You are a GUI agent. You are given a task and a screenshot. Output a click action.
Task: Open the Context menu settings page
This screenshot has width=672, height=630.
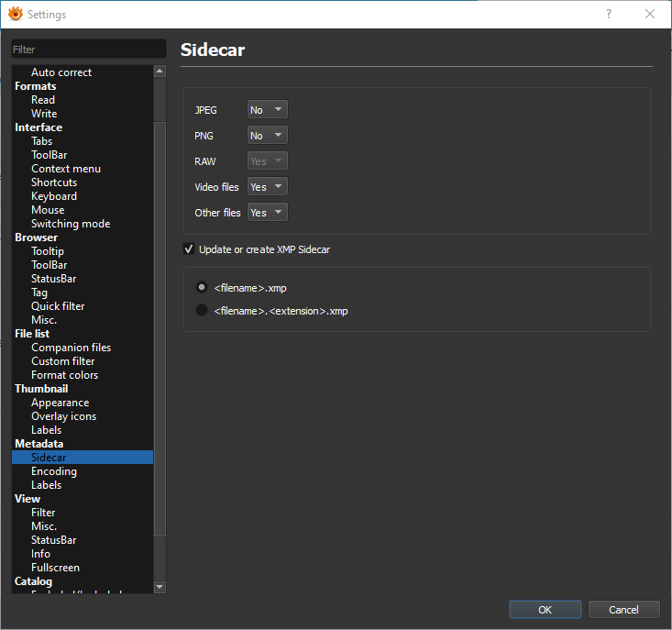coord(66,169)
